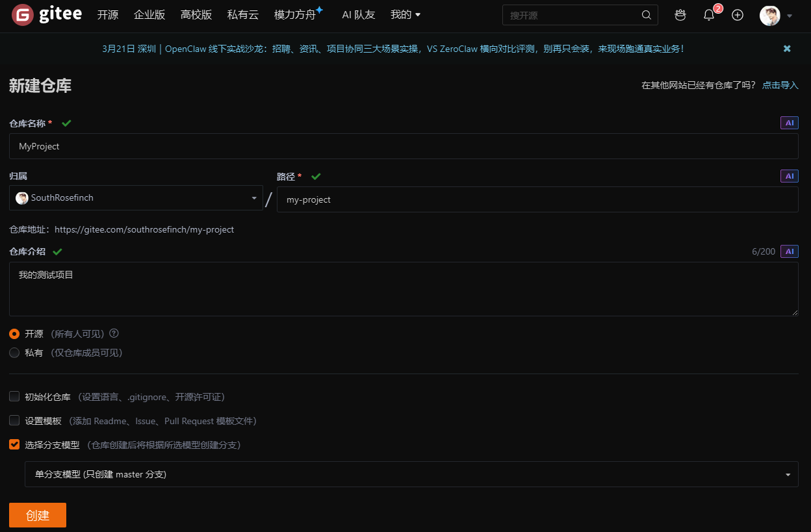Open the 归属 owner dropdown
811x532 pixels.
pyautogui.click(x=136, y=198)
